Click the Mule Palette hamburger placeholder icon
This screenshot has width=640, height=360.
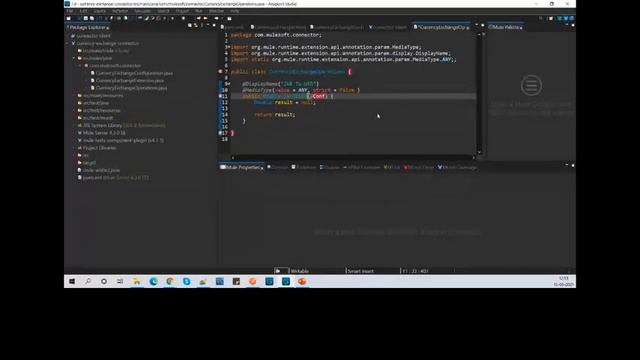click(x=531, y=85)
